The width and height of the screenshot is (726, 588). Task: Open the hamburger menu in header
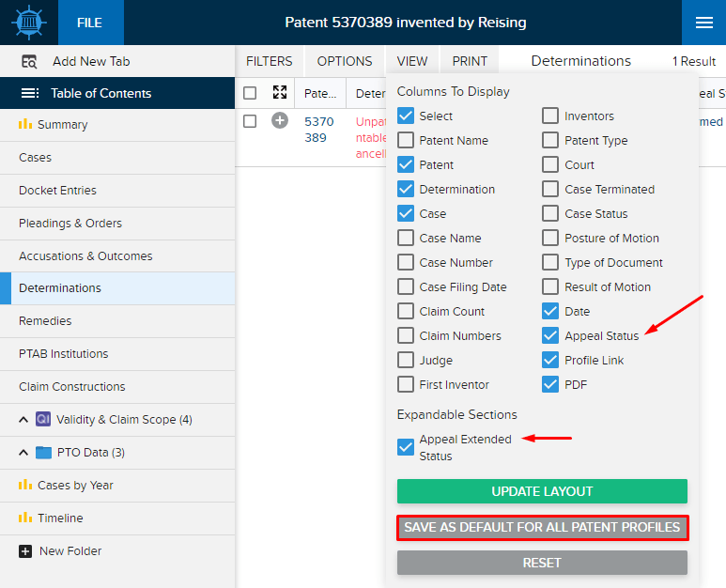[x=703, y=23]
